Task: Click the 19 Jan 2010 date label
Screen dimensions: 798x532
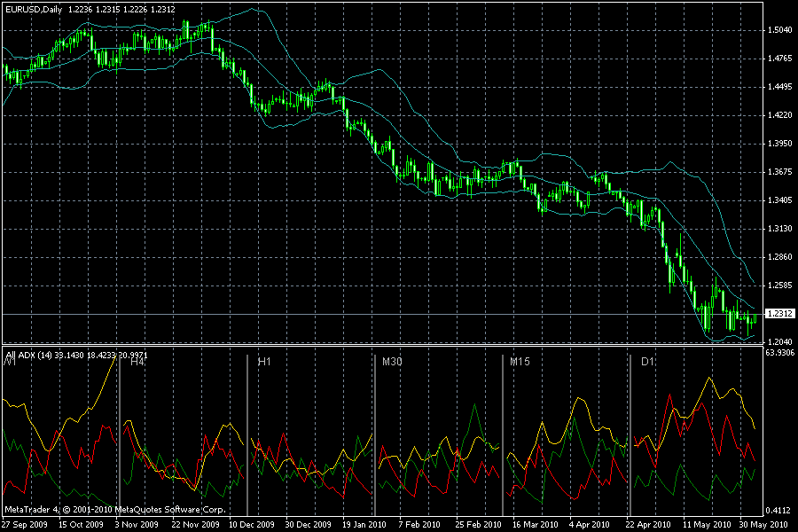Action: click(364, 524)
